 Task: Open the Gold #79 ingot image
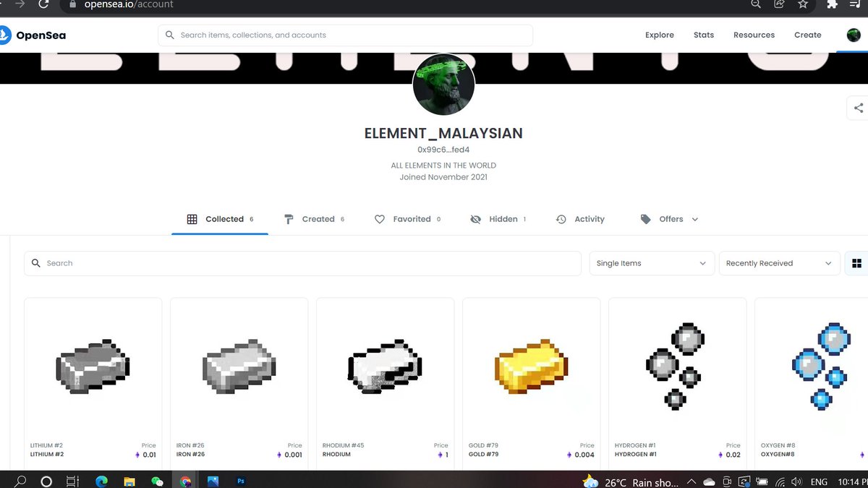[x=531, y=366]
